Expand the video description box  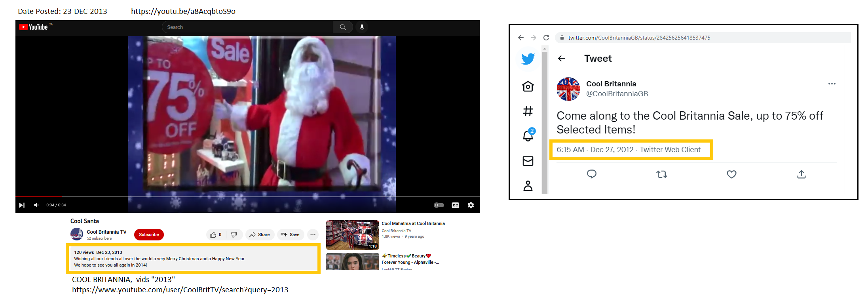click(x=193, y=259)
